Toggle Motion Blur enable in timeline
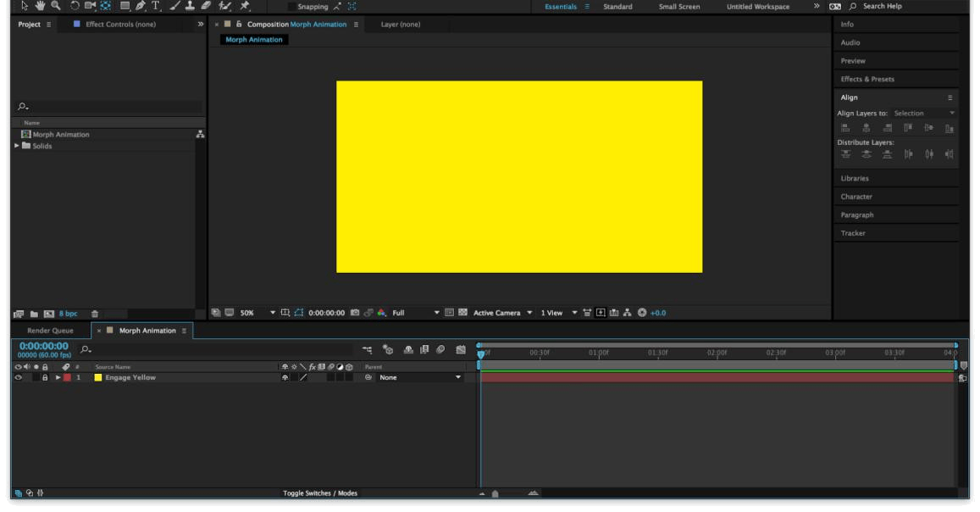Image resolution: width=980 pixels, height=512 pixels. click(440, 350)
